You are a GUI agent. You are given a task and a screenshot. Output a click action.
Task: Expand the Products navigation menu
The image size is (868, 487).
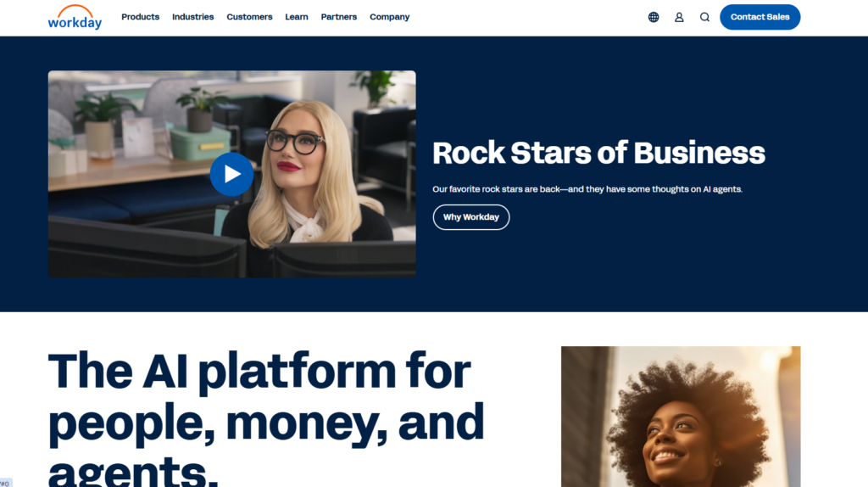140,17
